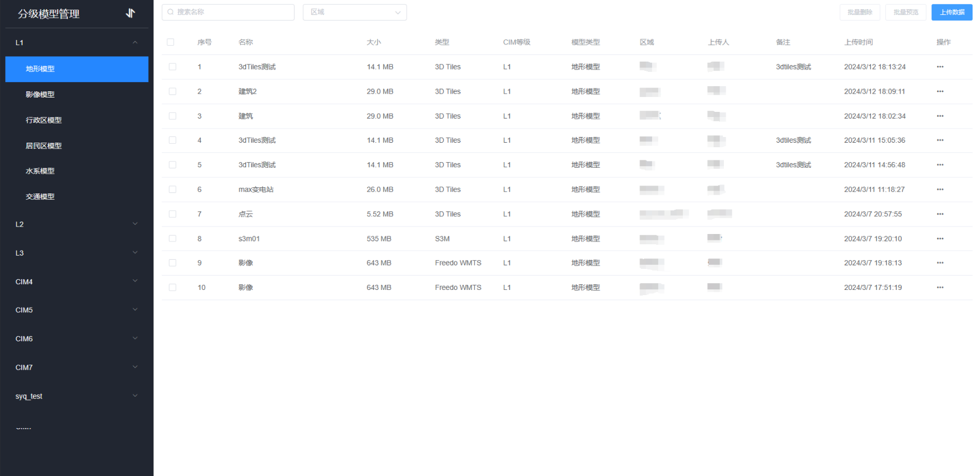Open more actions for 建筑2 row
This screenshot has height=476, width=980.
click(x=939, y=91)
